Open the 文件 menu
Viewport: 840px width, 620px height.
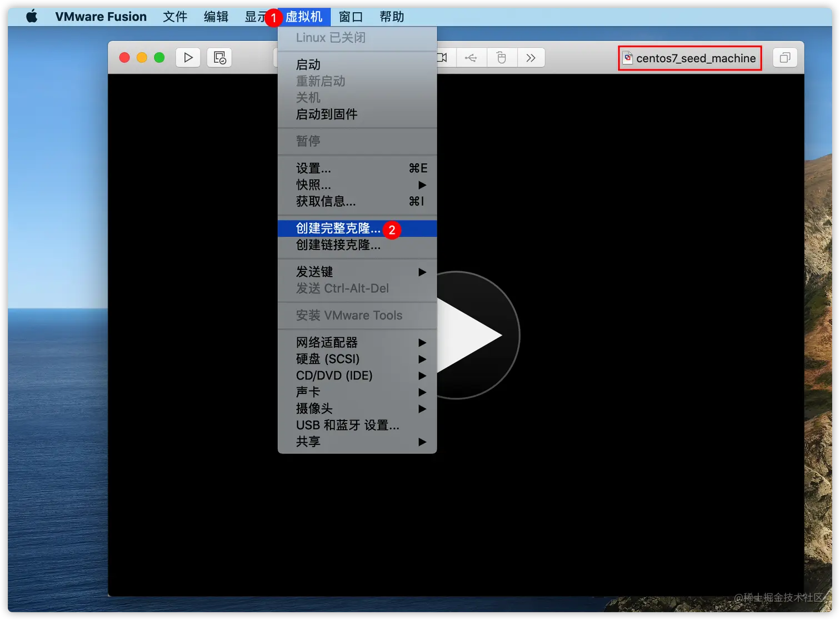pos(175,17)
